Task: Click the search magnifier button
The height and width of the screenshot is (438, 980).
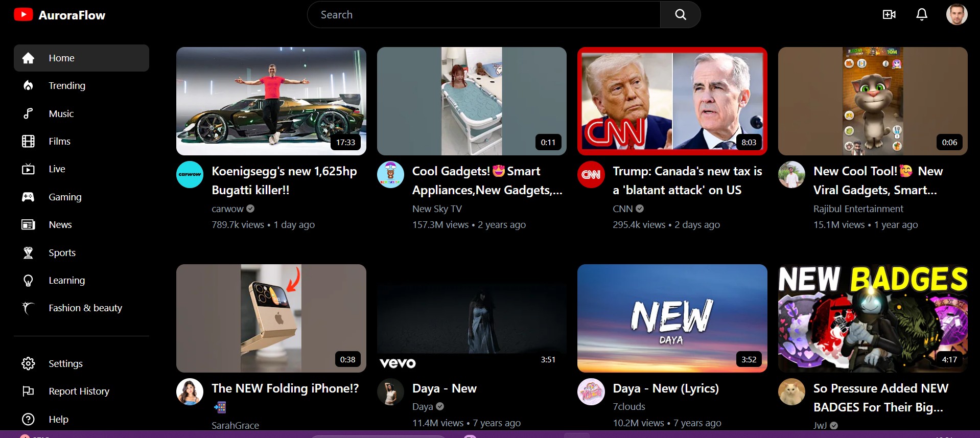Action: point(680,15)
